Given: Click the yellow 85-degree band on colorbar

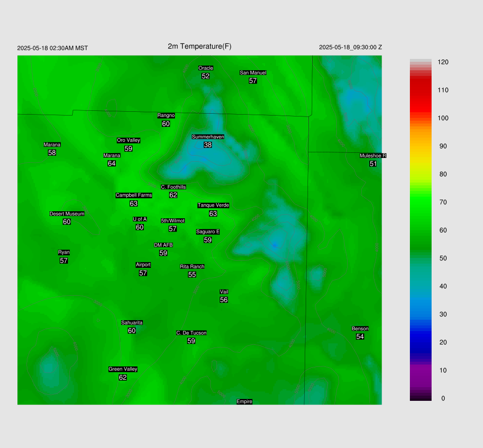Looking at the screenshot, I should coord(420,160).
